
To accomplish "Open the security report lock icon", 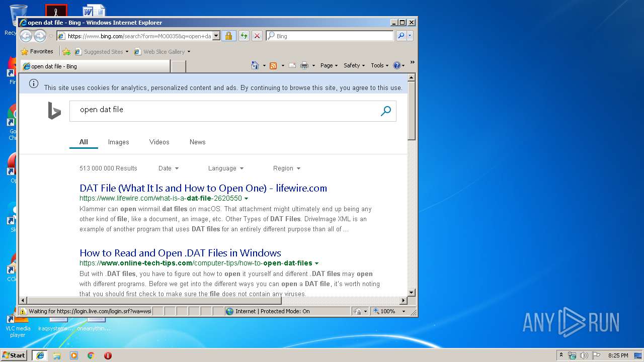I will pyautogui.click(x=228, y=36).
